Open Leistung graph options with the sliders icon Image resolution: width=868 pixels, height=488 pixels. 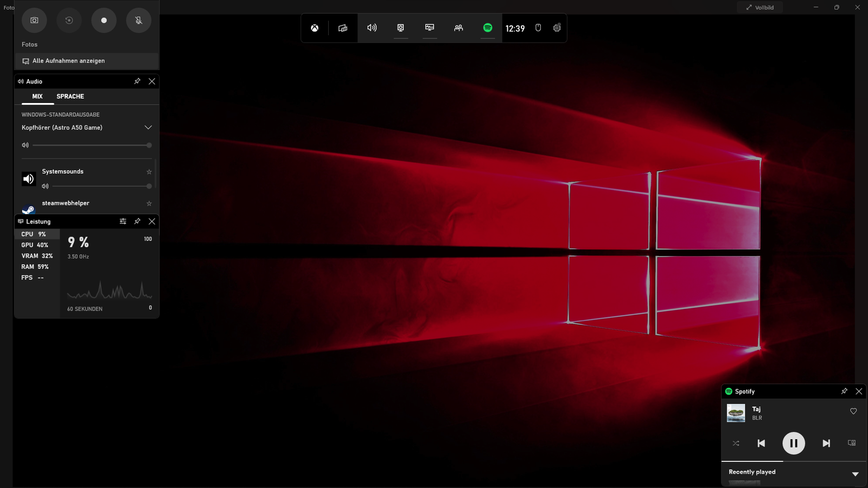[123, 221]
